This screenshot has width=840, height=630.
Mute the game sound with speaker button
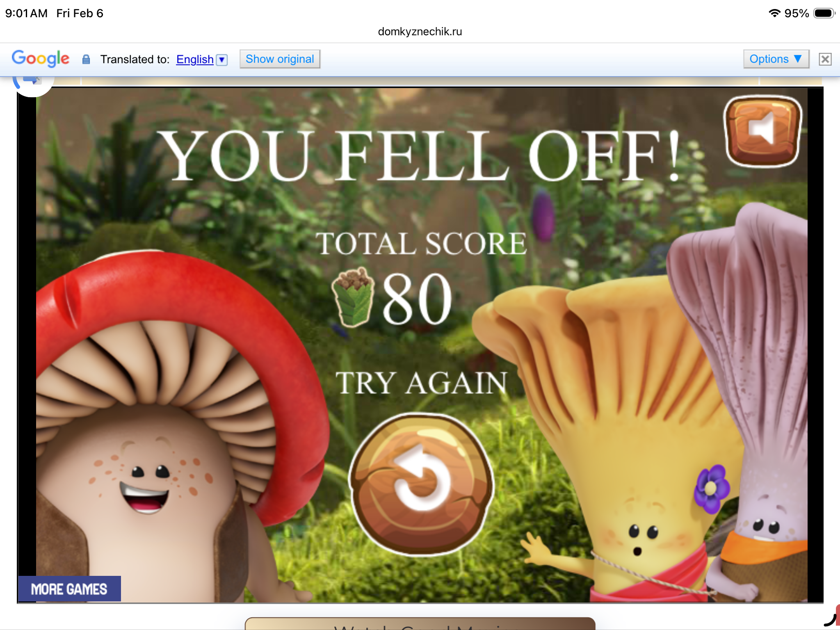tap(762, 131)
